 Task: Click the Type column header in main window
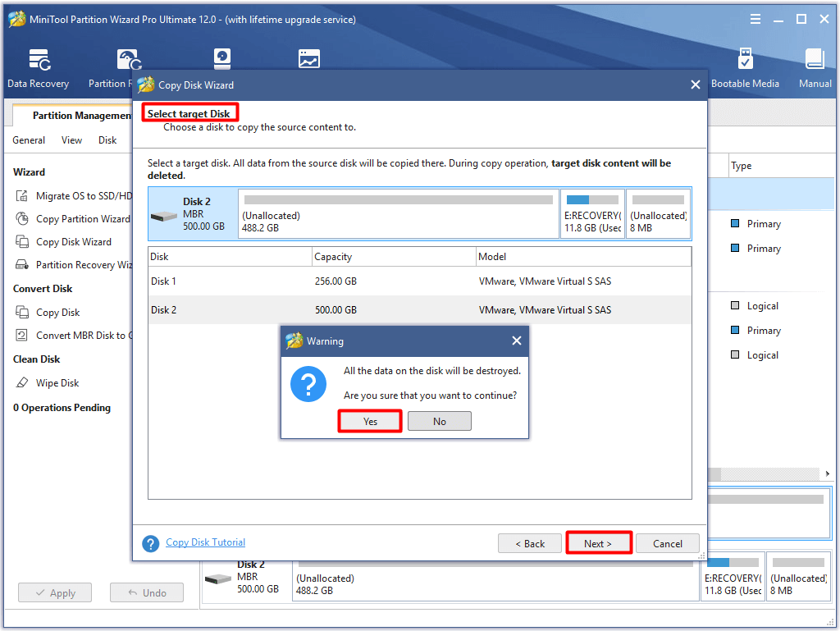tap(781, 166)
